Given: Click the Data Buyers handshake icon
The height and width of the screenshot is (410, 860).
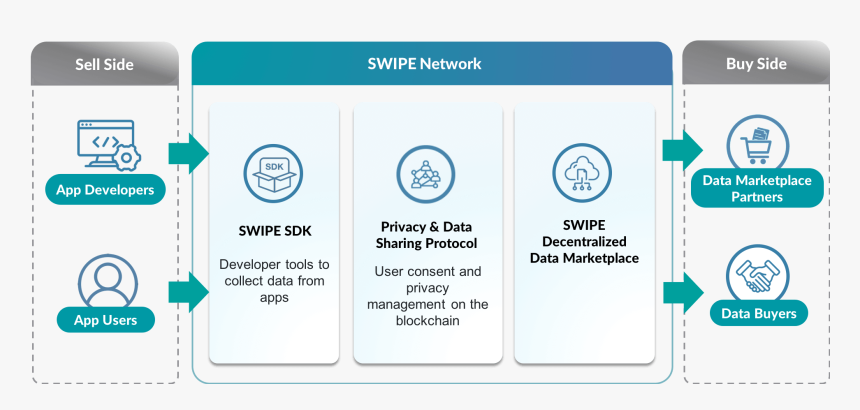Looking at the screenshot, I should click(757, 274).
